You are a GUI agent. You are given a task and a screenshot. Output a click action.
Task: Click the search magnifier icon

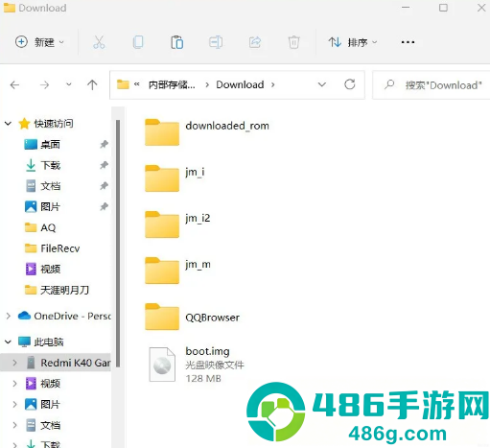389,84
